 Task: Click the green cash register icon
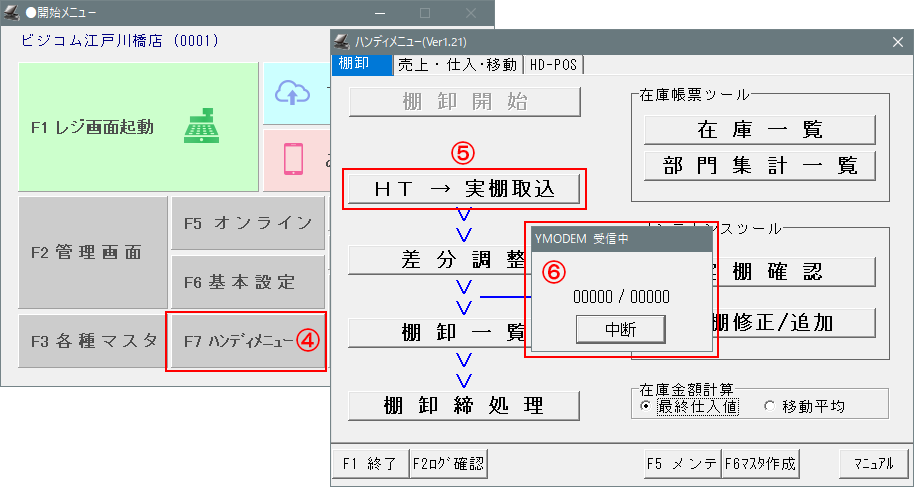[x=200, y=127]
